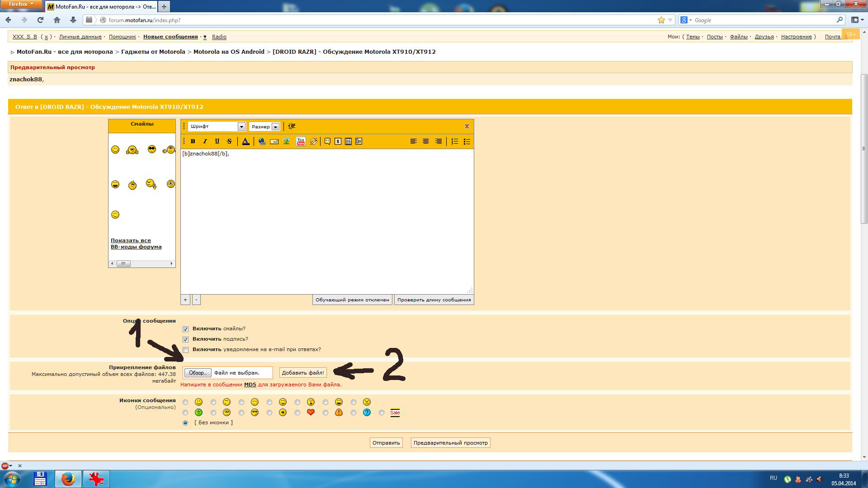Viewport: 868px width, 488px height.
Task: Open the MD5 link in the red notice
Action: [250, 385]
